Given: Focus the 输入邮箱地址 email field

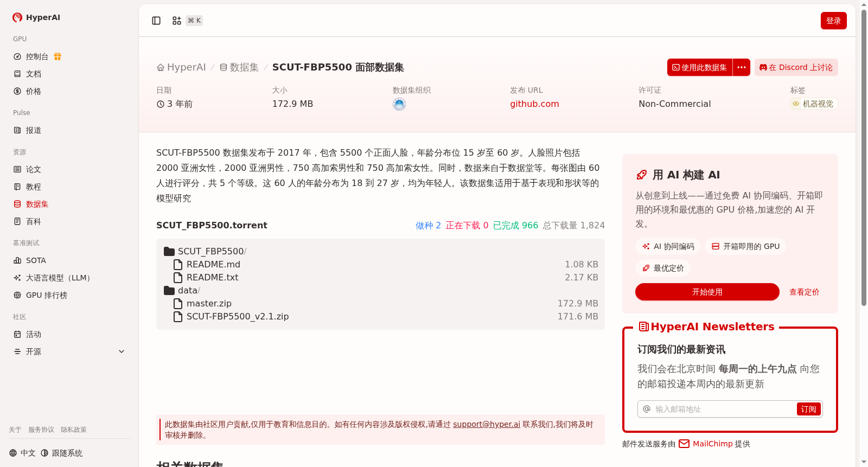Looking at the screenshot, I should (725, 409).
